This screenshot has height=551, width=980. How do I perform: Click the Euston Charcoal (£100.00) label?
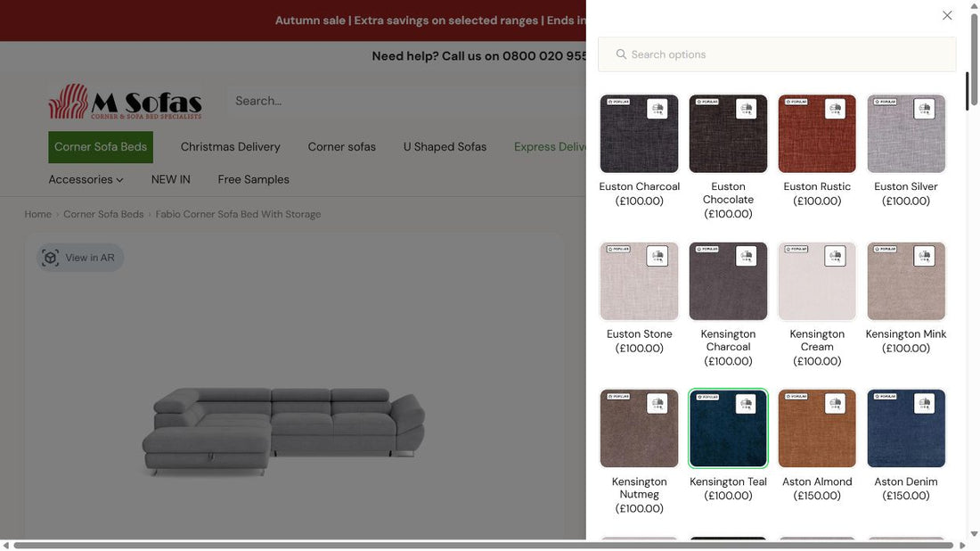(639, 193)
